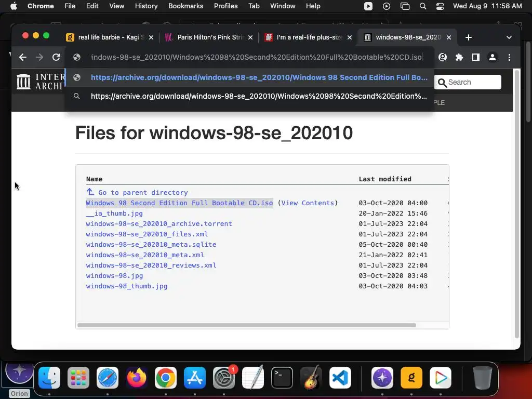Viewport: 532px width, 399px height.
Task: Click the Last modified column header
Action: tap(385, 179)
